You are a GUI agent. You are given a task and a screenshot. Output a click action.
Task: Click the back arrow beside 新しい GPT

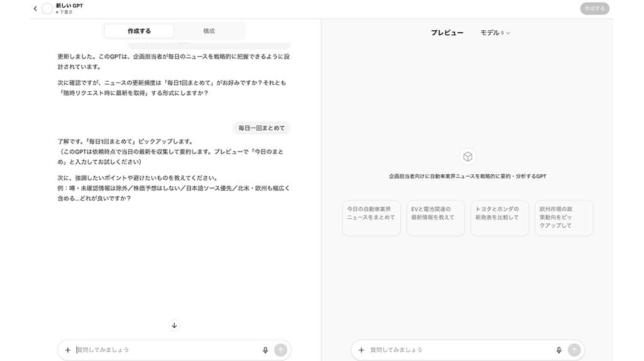35,9
